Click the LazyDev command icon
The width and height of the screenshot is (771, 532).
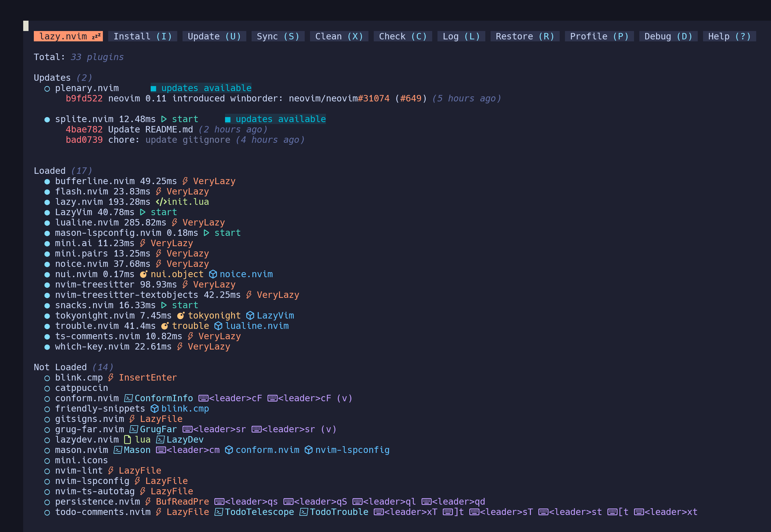[161, 439]
